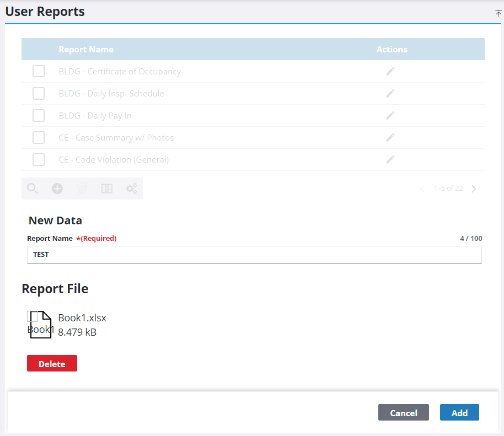Click the add record plus icon
Image resolution: width=504 pixels, height=436 pixels.
57,189
